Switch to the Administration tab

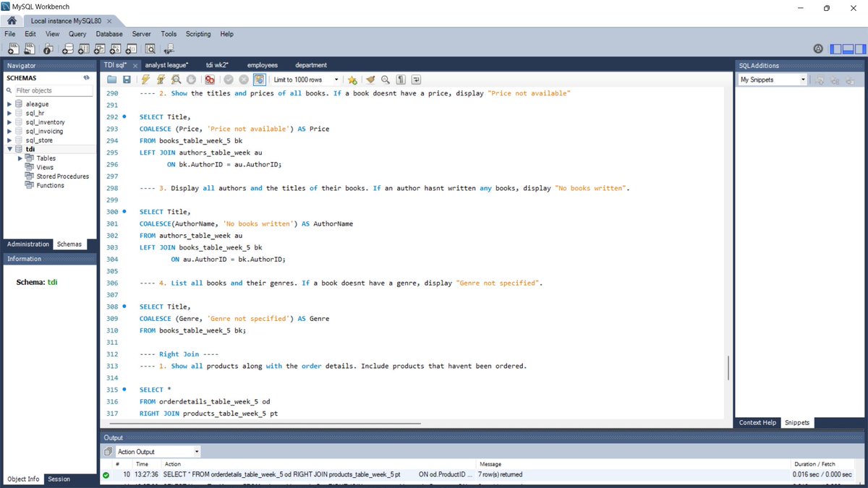(28, 244)
